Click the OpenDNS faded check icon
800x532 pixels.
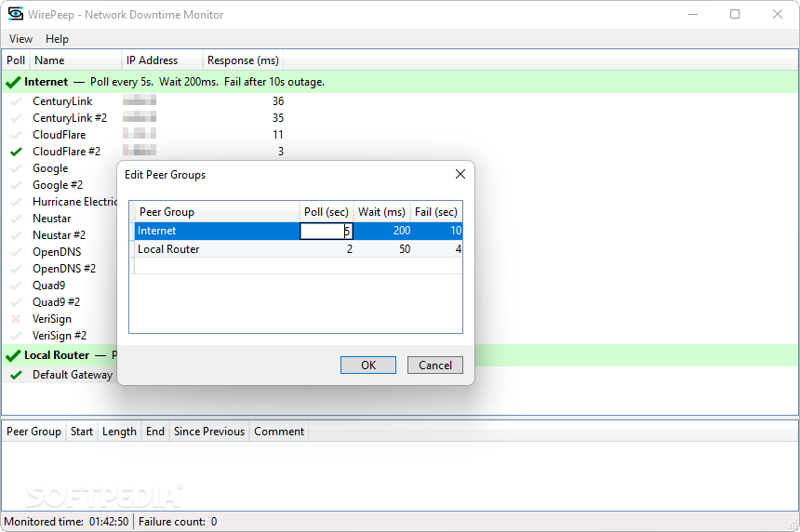[x=17, y=252]
